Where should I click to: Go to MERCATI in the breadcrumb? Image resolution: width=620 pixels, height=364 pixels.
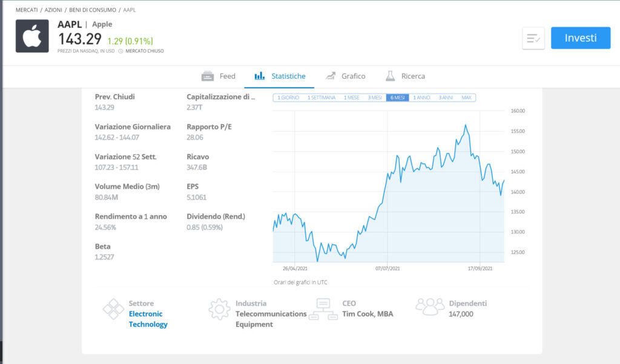[27, 10]
